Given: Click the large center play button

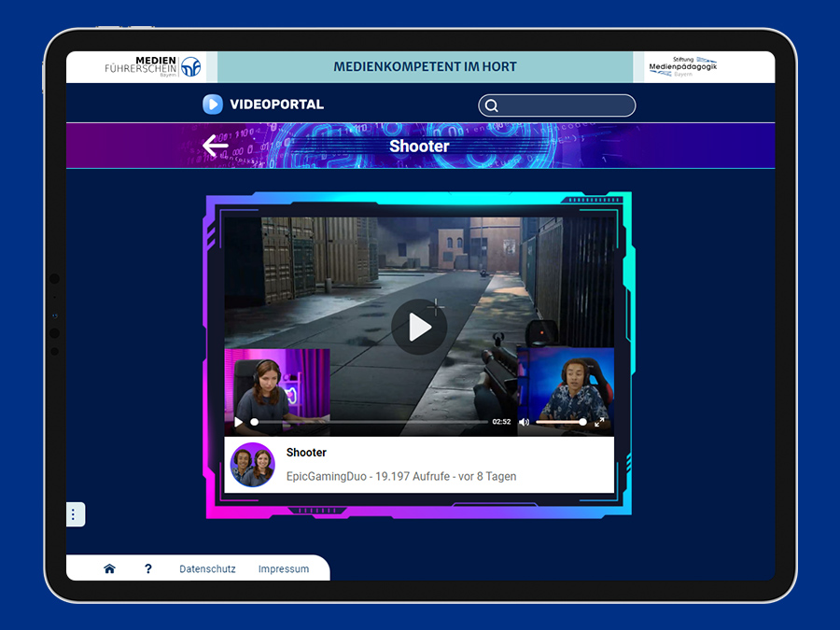Looking at the screenshot, I should pyautogui.click(x=419, y=327).
